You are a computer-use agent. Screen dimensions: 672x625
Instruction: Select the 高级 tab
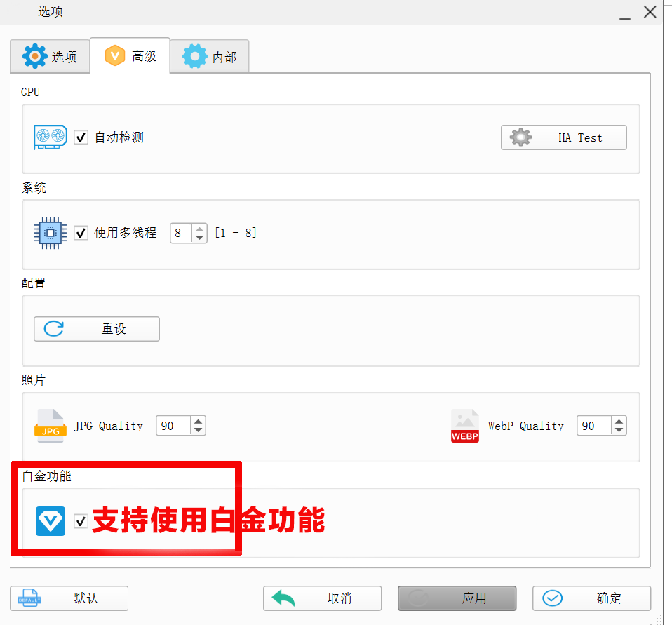(x=130, y=55)
